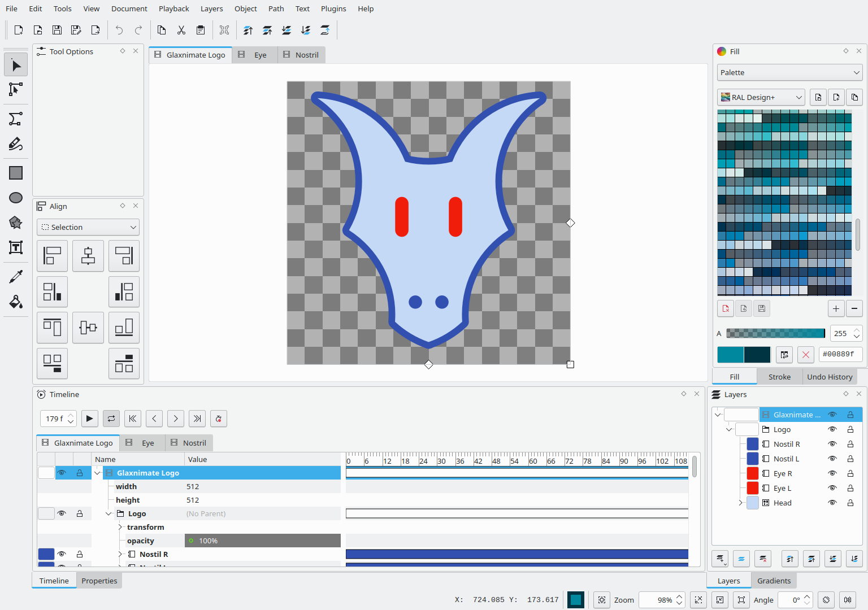Select the Fill bucket tool
This screenshot has height=610, width=868.
(16, 302)
